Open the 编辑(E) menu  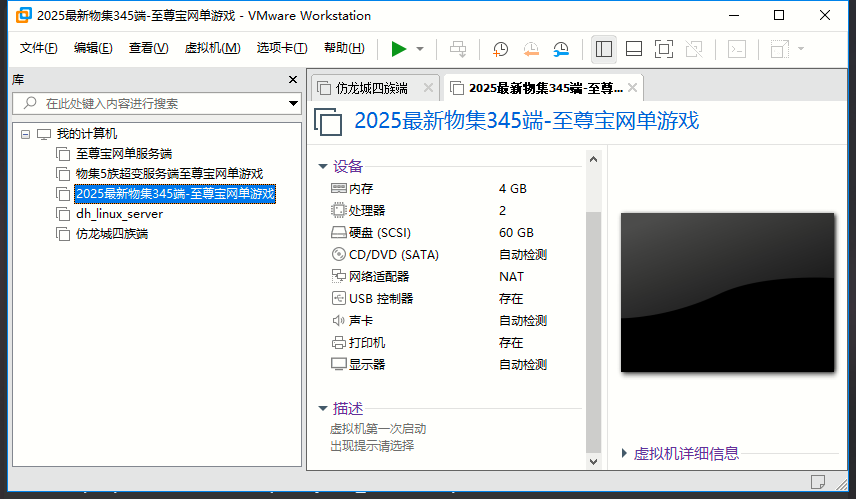[93, 48]
